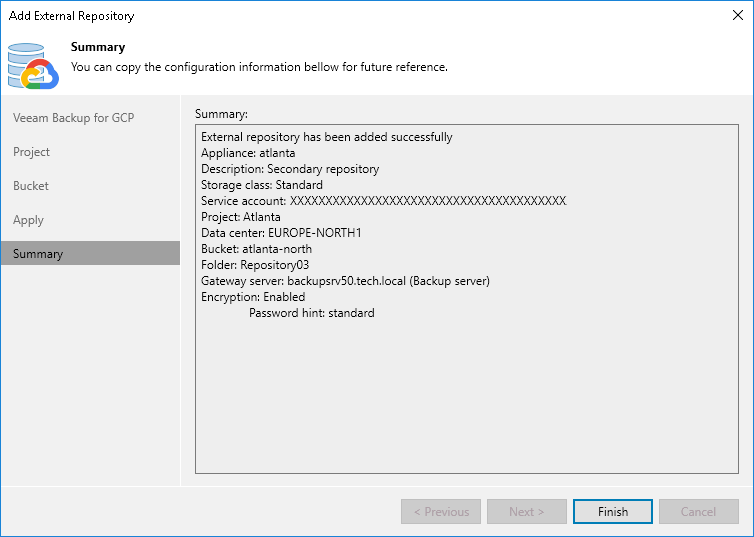Click the Cancel button
The height and width of the screenshot is (537, 754).
(x=698, y=512)
